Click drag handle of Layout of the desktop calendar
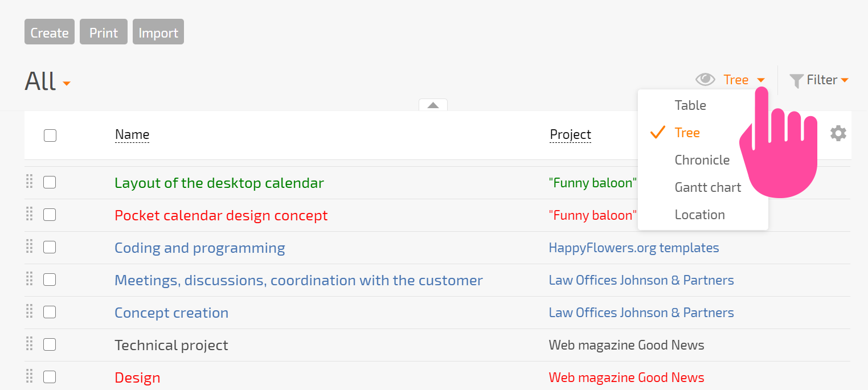 click(x=30, y=182)
